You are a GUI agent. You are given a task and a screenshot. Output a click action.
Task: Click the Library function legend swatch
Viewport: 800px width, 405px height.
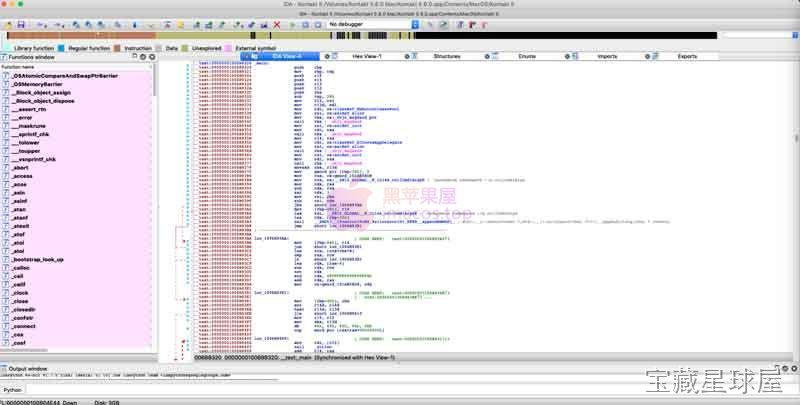pos(6,48)
